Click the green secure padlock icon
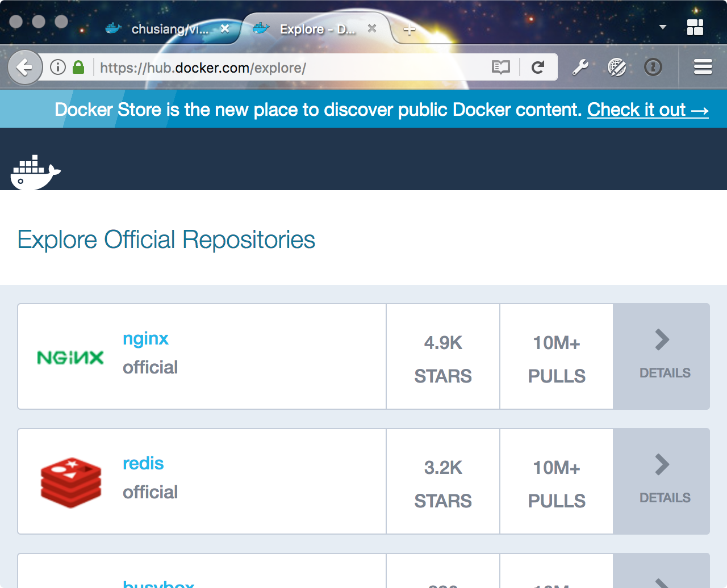Screen dimensions: 727x588 click(78, 68)
